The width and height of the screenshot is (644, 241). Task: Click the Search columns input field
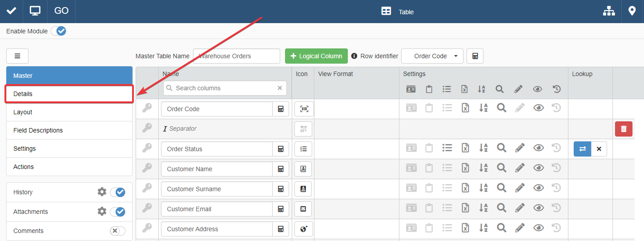[x=225, y=88]
